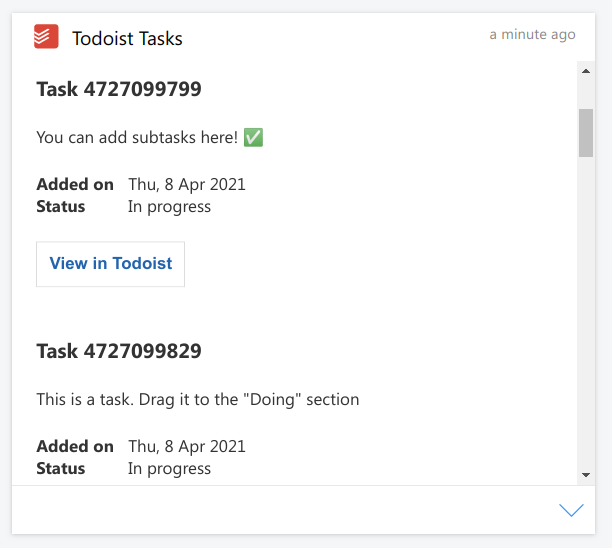Click the Todoist Tasks card title
This screenshot has width=612, height=548.
tap(127, 39)
